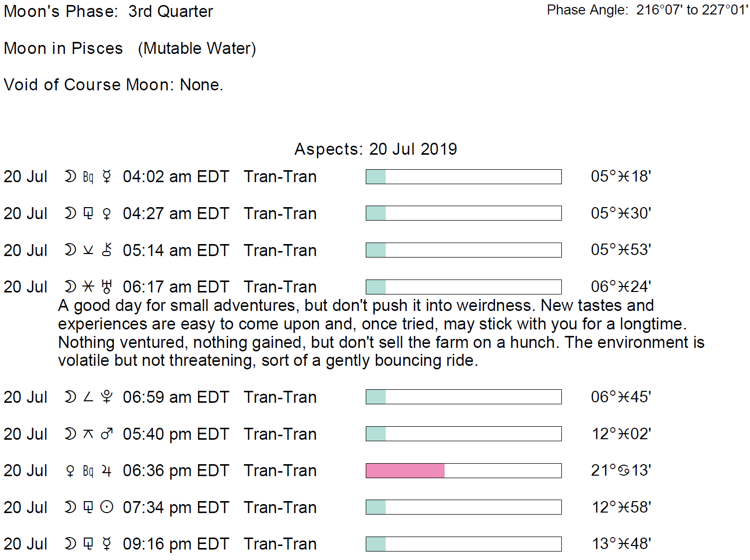Click the Mars glyph in the 05:40 pm aspect
This screenshot has height=560, width=750.
(x=107, y=434)
